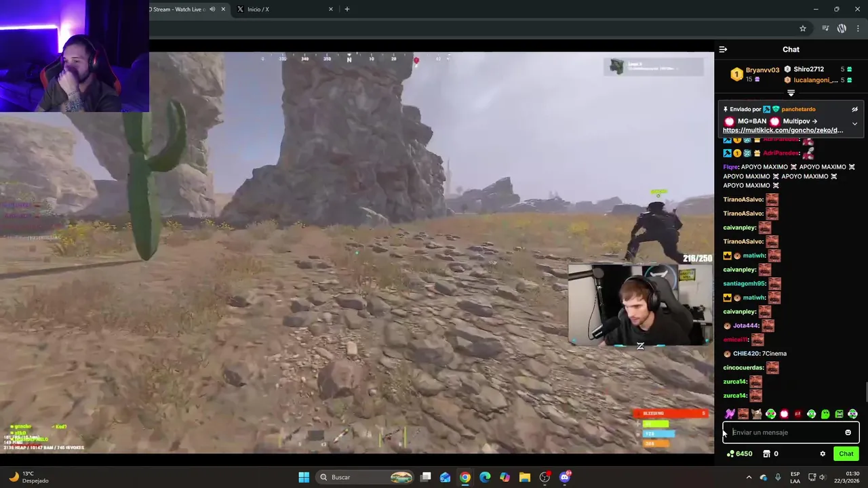This screenshot has height=488, width=868.
Task: Open the channel points balance 6450
Action: pos(739,454)
